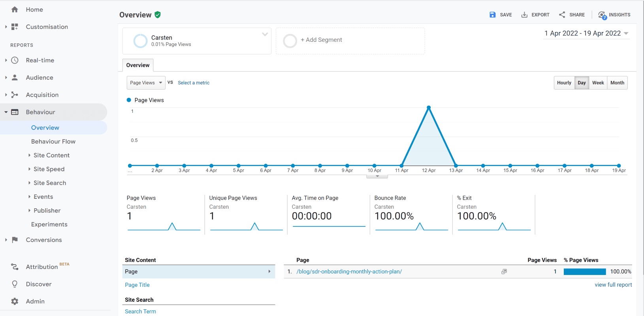Viewport: 644px width, 316px height.
Task: Click Select a metric link
Action: (x=194, y=83)
